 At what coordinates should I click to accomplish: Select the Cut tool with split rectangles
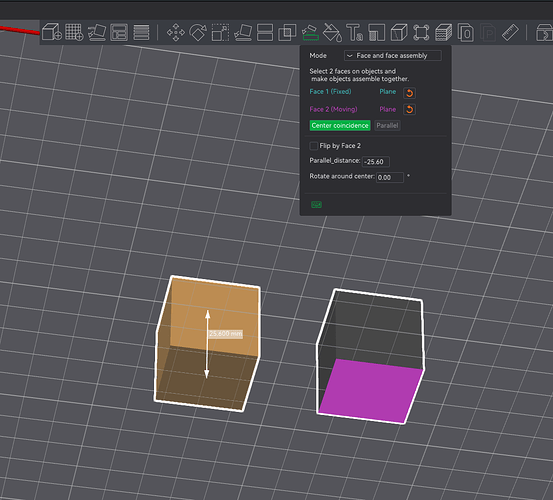coord(265,32)
